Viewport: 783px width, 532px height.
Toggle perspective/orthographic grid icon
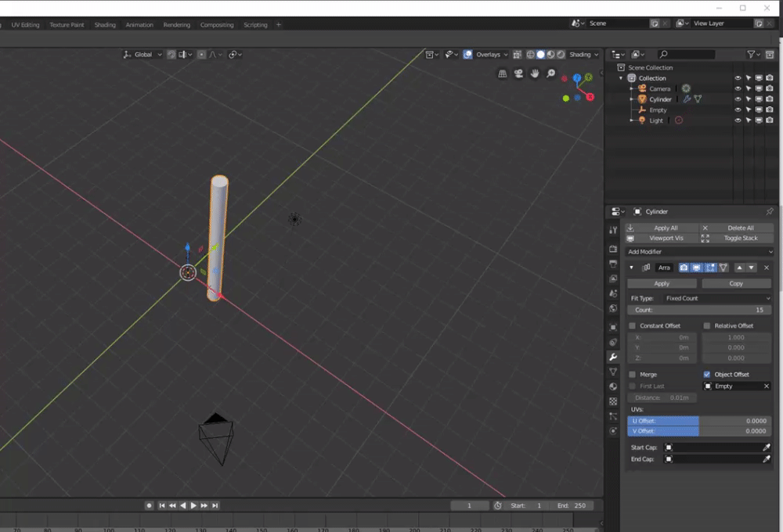coord(503,74)
